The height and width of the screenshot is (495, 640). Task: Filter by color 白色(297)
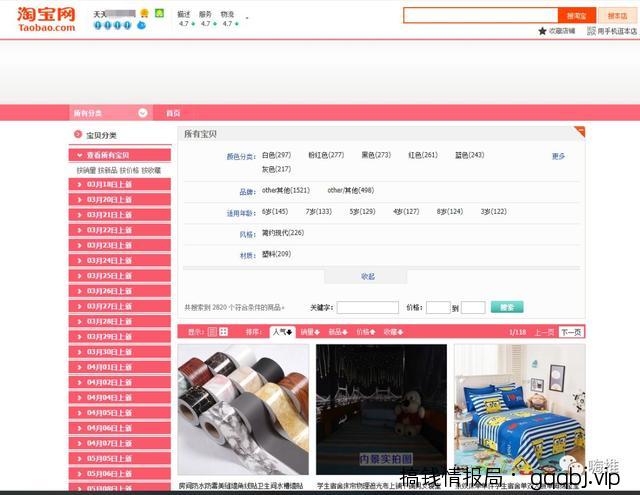(276, 155)
